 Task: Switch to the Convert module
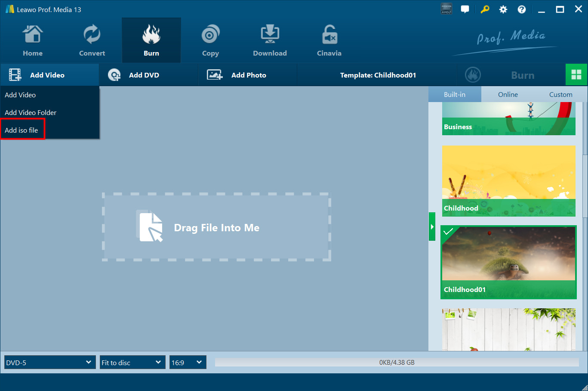pyautogui.click(x=92, y=41)
